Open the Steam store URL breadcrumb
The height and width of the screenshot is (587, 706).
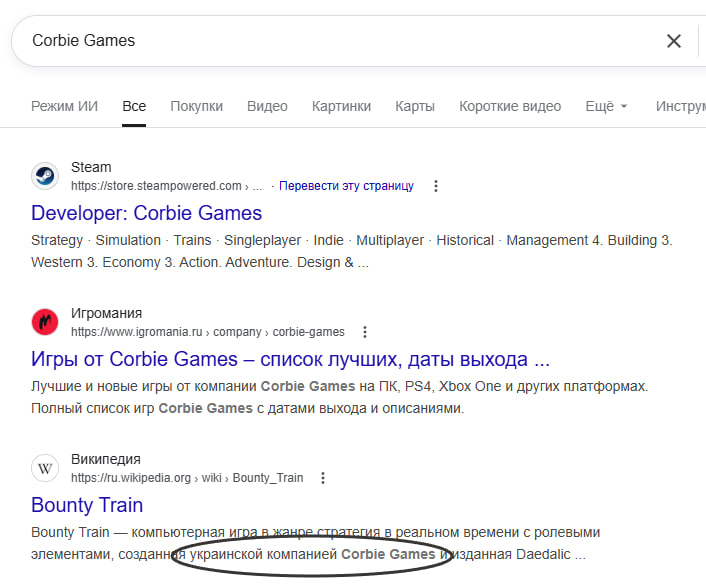point(167,186)
